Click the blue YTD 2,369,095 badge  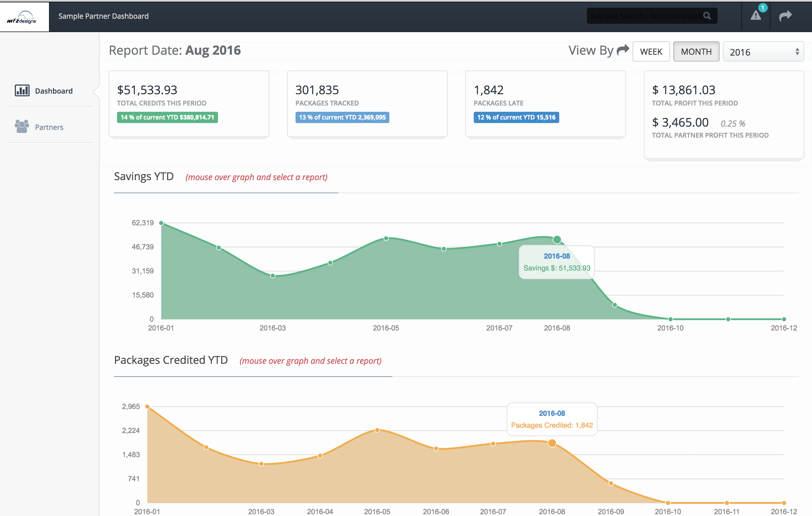pyautogui.click(x=342, y=117)
